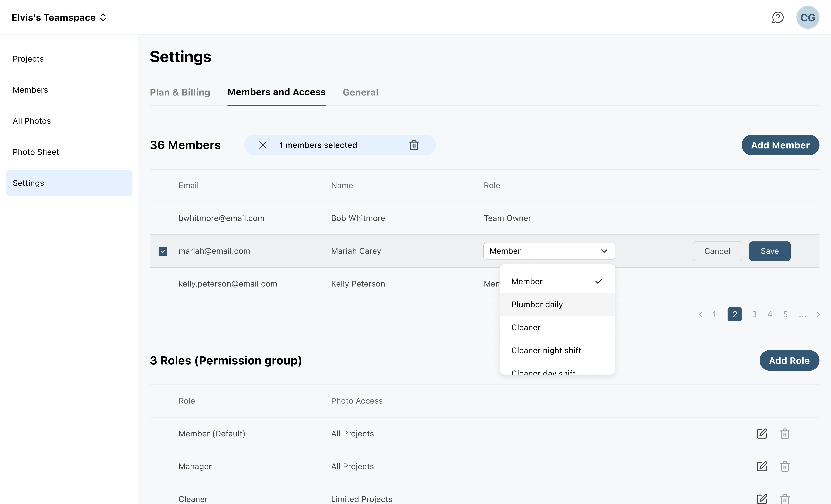The image size is (831, 504).
Task: Click the kelly.peterson@email.com email cell
Action: point(228,284)
